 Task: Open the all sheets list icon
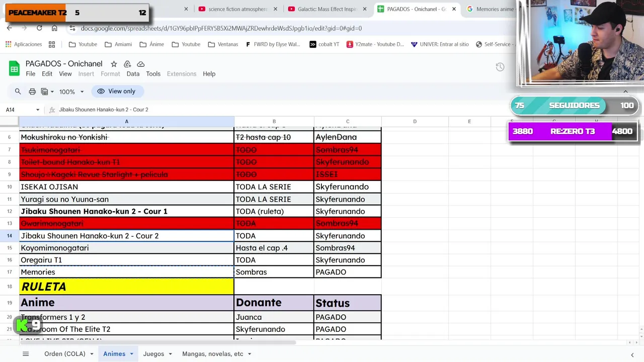pos(26,354)
